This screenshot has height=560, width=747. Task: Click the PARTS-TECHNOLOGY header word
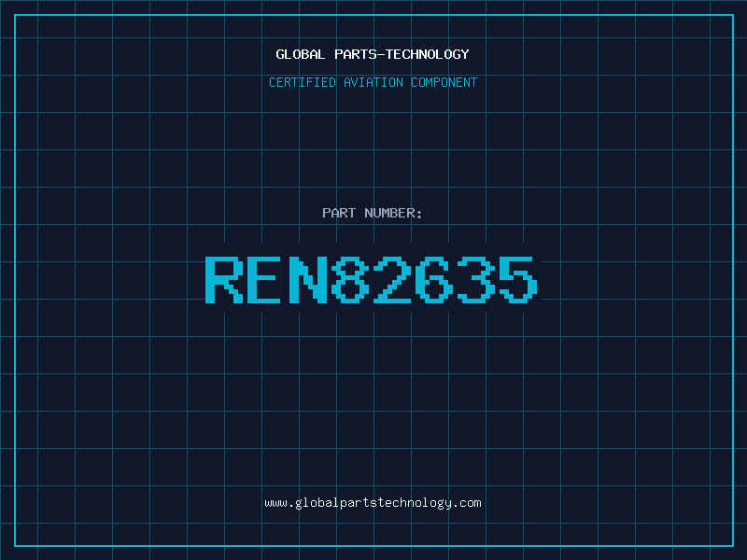tap(402, 54)
